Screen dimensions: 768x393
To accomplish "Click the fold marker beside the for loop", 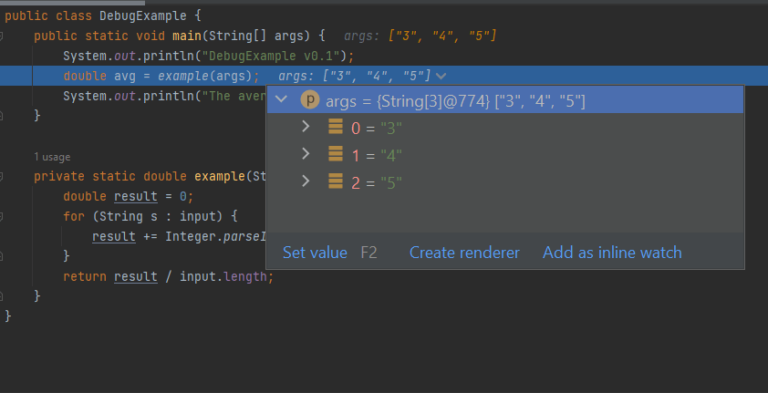I will tap(1, 216).
